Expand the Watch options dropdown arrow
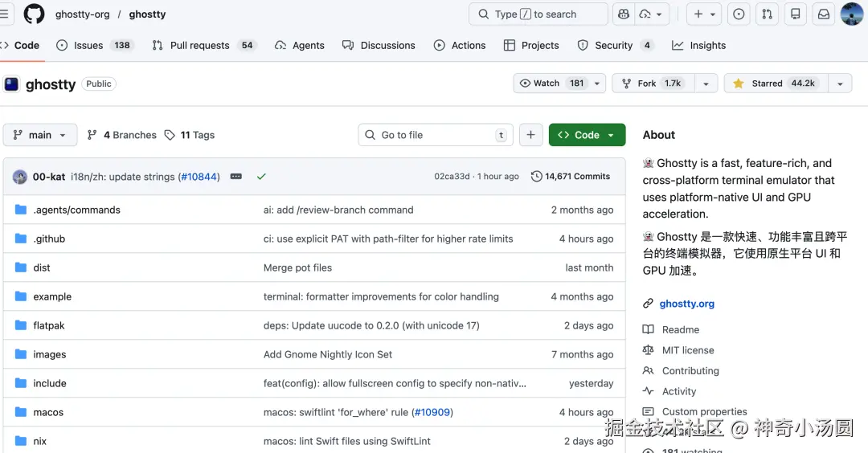The image size is (868, 453). pos(596,84)
